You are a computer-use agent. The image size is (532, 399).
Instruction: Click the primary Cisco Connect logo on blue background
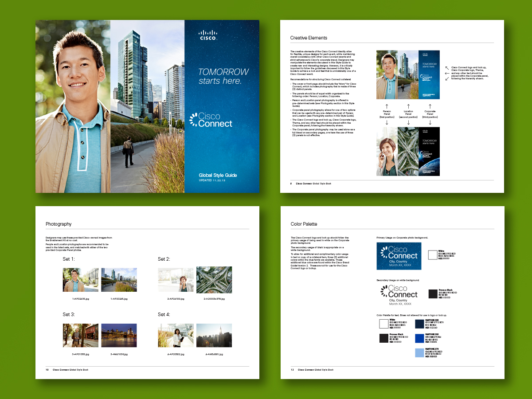(399, 256)
